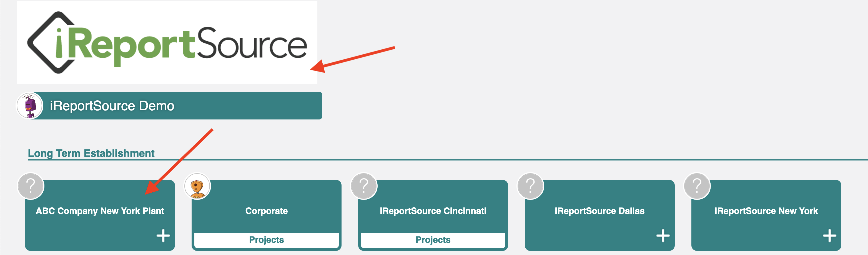868x255 pixels.
Task: Click the question mark avatar on iReportSource New York
Action: click(697, 186)
